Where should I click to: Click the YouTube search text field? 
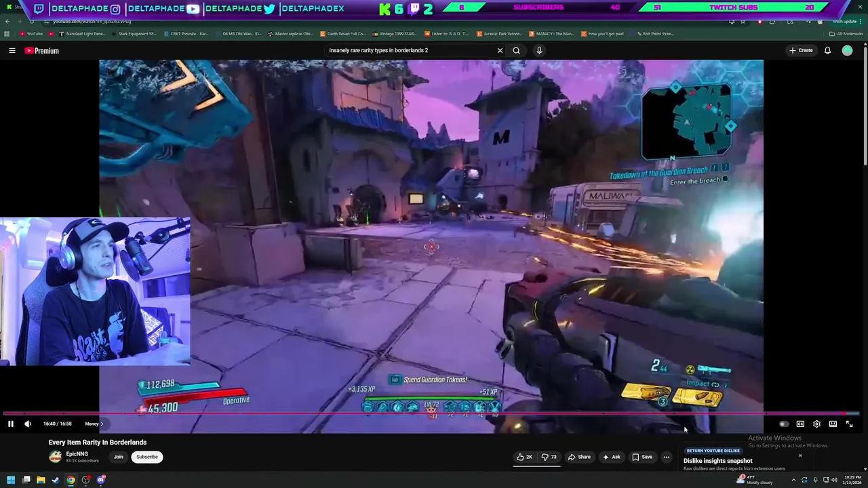click(410, 50)
